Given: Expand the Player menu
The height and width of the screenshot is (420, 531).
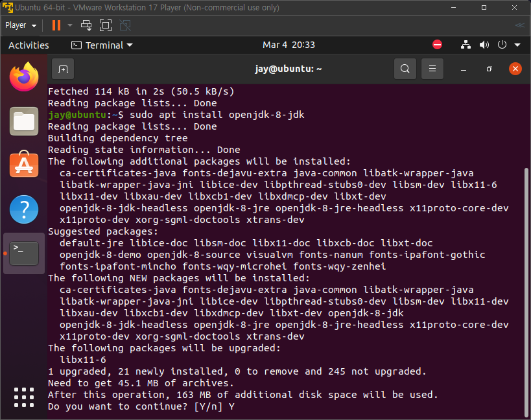Looking at the screenshot, I should tap(19, 25).
